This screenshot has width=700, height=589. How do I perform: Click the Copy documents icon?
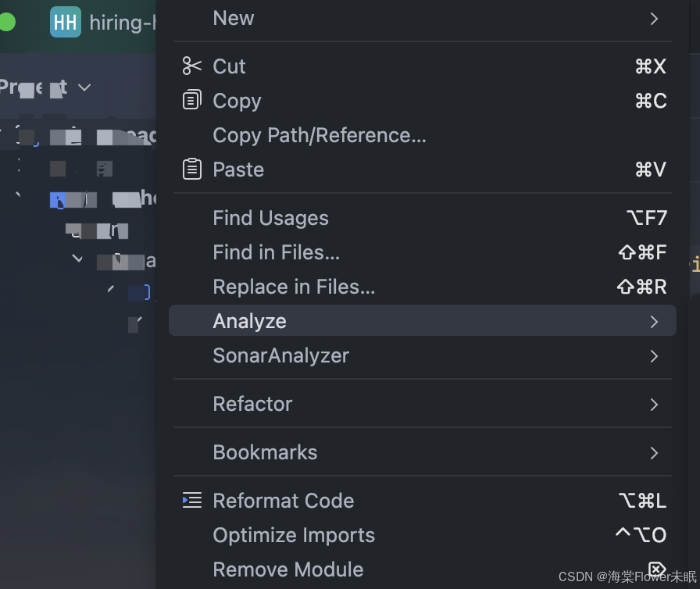tap(191, 101)
